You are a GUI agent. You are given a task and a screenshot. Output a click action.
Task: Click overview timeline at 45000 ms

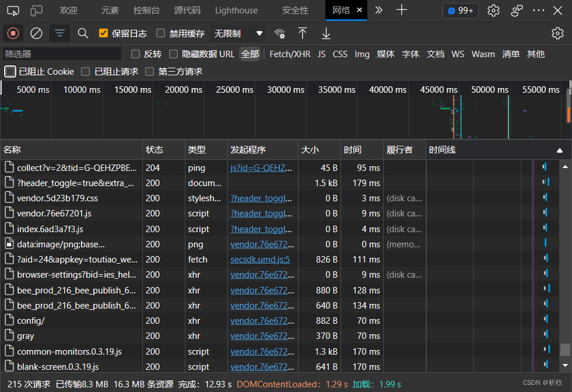pyautogui.click(x=438, y=90)
